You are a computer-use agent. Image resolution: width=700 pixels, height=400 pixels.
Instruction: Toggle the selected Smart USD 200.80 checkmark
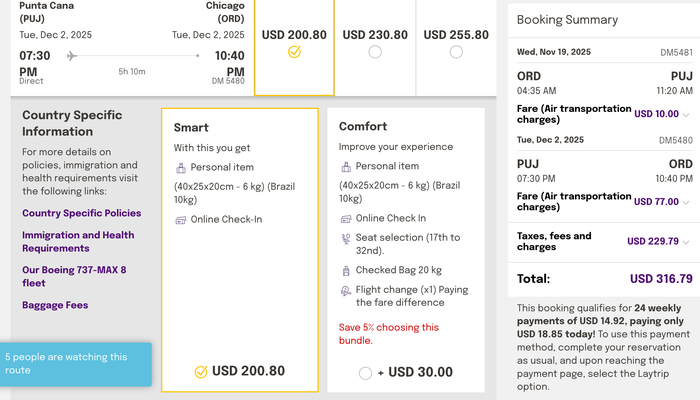click(201, 371)
